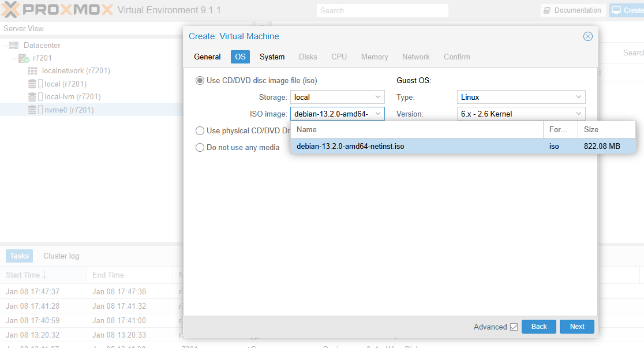Click the localnetwork grid icon
The width and height of the screenshot is (644, 348).
33,71
